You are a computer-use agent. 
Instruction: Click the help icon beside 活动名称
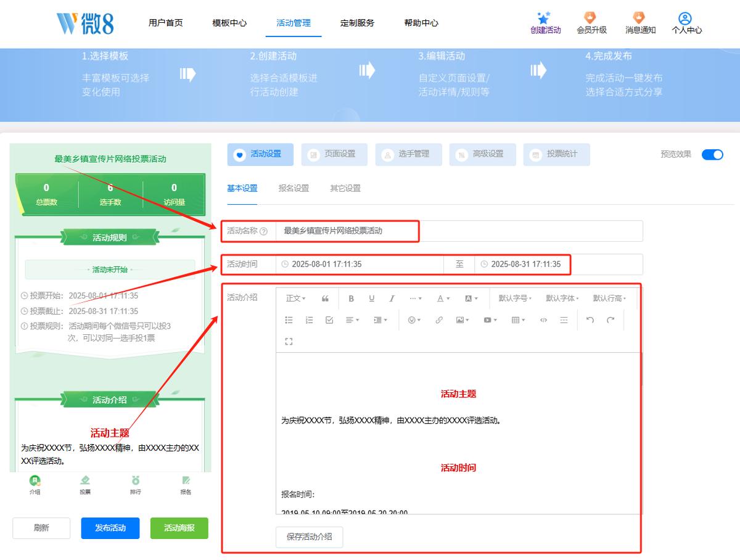[x=264, y=231]
